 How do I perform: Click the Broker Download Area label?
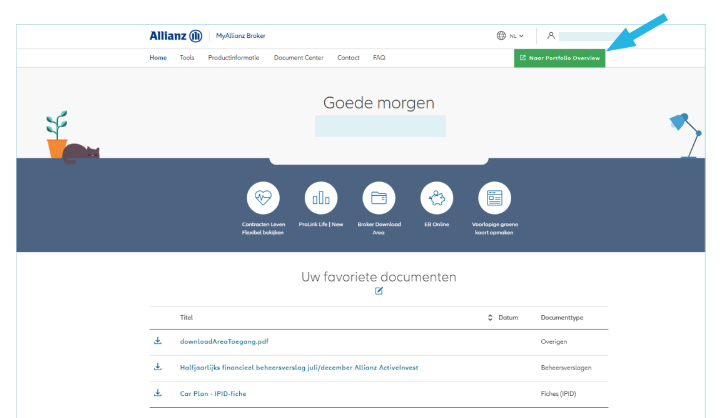[379, 228]
